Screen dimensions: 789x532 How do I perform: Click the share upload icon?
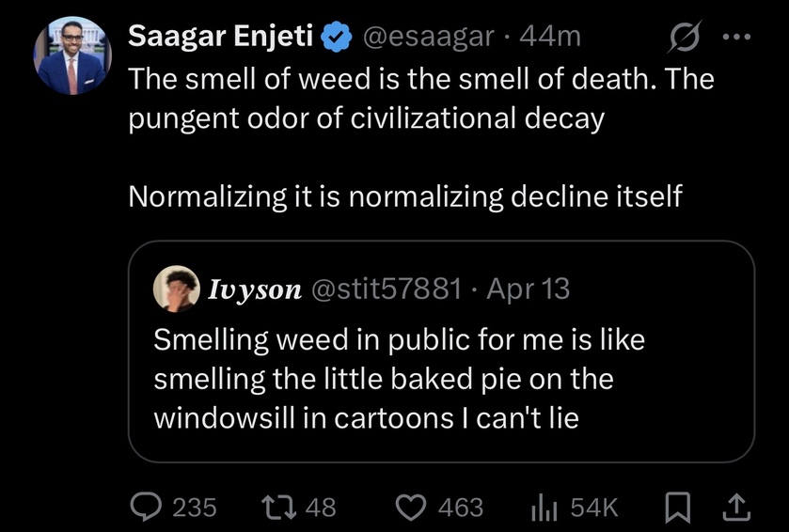(x=738, y=508)
